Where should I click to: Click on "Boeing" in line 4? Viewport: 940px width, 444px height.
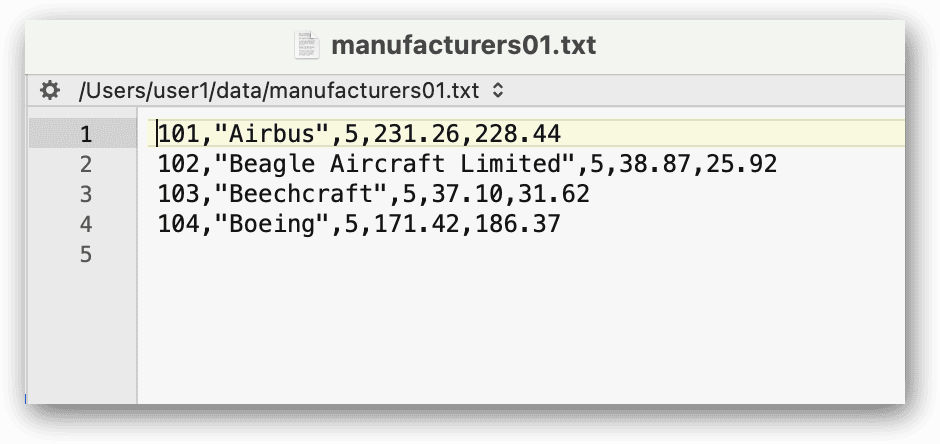coord(273,223)
